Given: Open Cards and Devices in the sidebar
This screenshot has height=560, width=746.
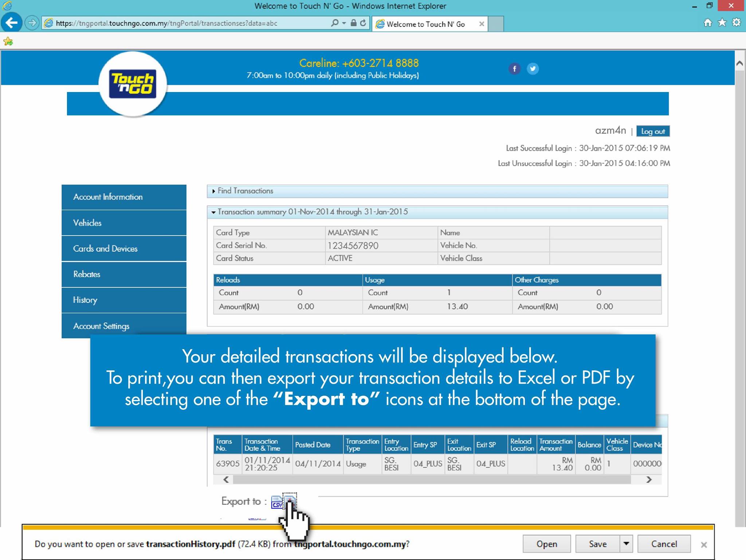Looking at the screenshot, I should [124, 249].
